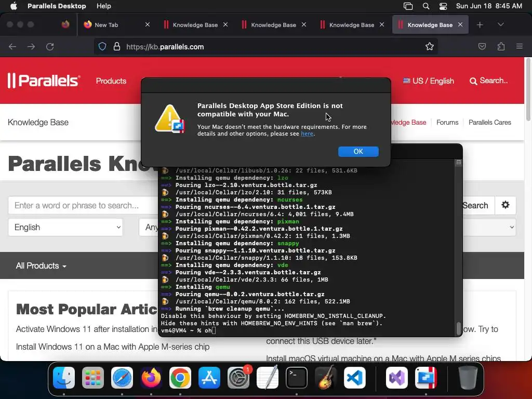Click the terminal window scrollbar thumb

458,328
